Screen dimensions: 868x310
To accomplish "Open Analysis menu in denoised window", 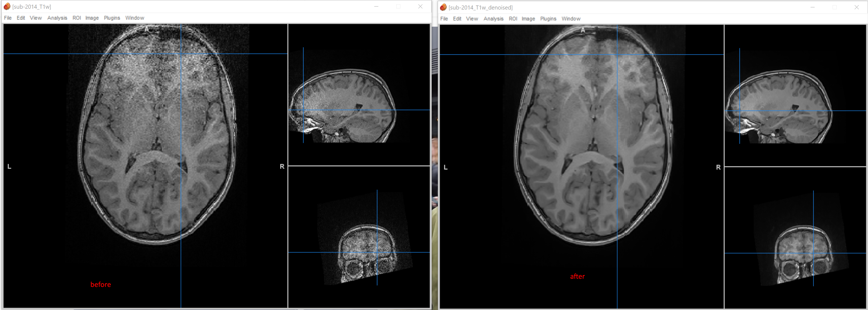I will [x=493, y=19].
